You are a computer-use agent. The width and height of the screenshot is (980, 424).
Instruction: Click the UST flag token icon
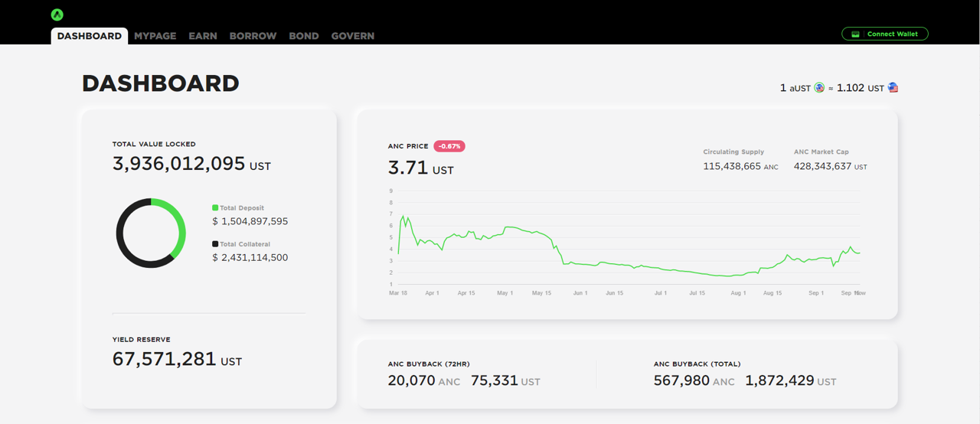tap(893, 88)
